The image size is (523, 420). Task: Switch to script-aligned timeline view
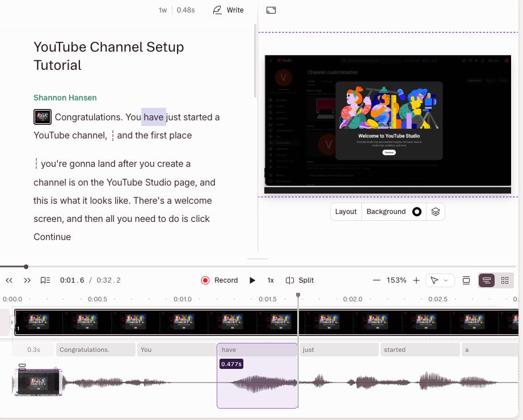click(x=486, y=280)
